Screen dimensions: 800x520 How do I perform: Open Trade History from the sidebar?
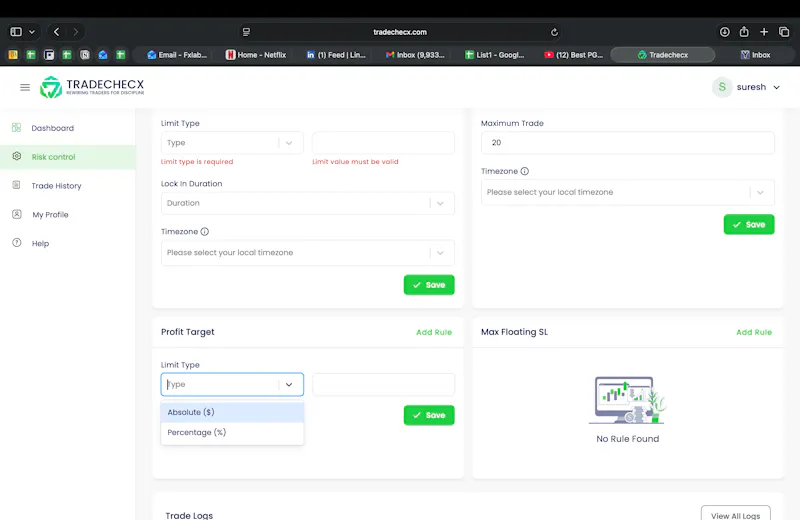pyautogui.click(x=56, y=186)
